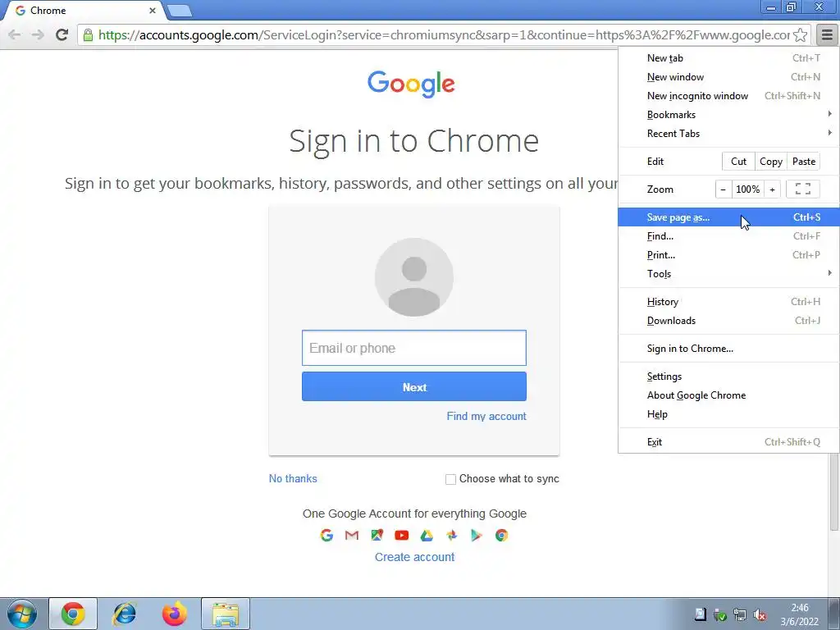Click the network tray icon
840x630 pixels.
click(x=740, y=615)
